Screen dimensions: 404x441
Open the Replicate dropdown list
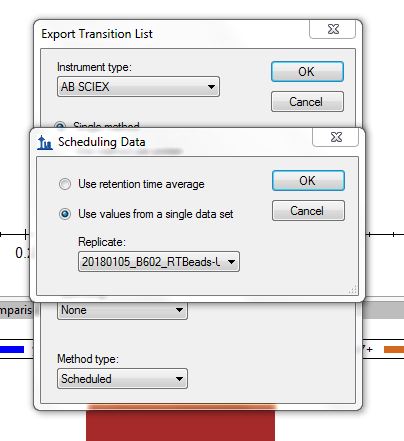(159, 262)
